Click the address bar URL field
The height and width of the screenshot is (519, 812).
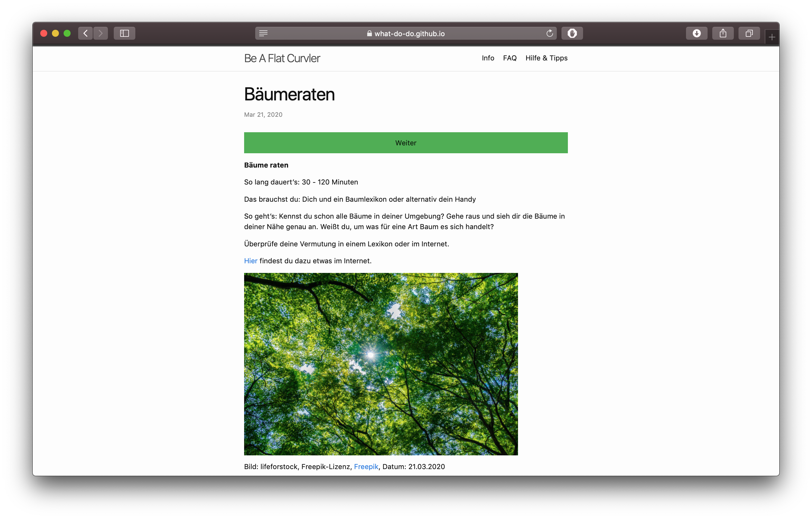click(x=406, y=33)
